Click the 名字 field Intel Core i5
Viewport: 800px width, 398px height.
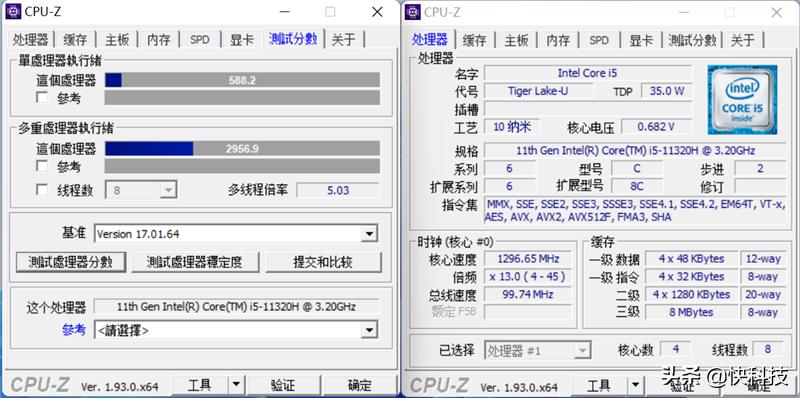pos(588,73)
